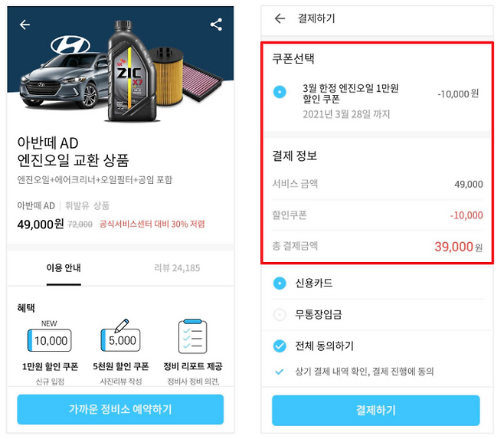Tap the 1만원 할인 쿠폰 benefit icon

[x=51, y=339]
